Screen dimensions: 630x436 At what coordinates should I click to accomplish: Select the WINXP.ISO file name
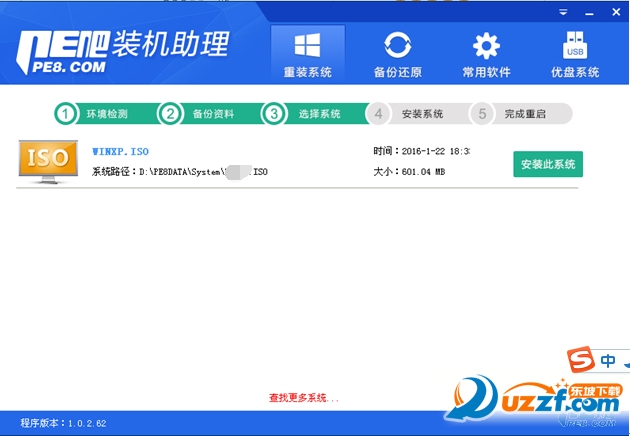pyautogui.click(x=120, y=151)
